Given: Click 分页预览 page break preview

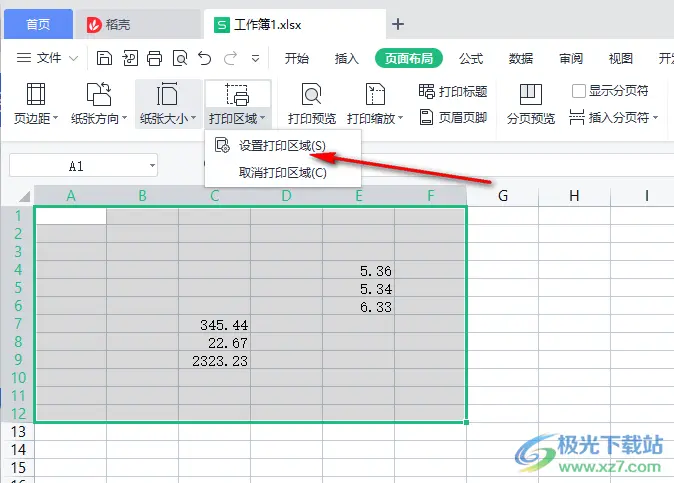Looking at the screenshot, I should (x=531, y=104).
